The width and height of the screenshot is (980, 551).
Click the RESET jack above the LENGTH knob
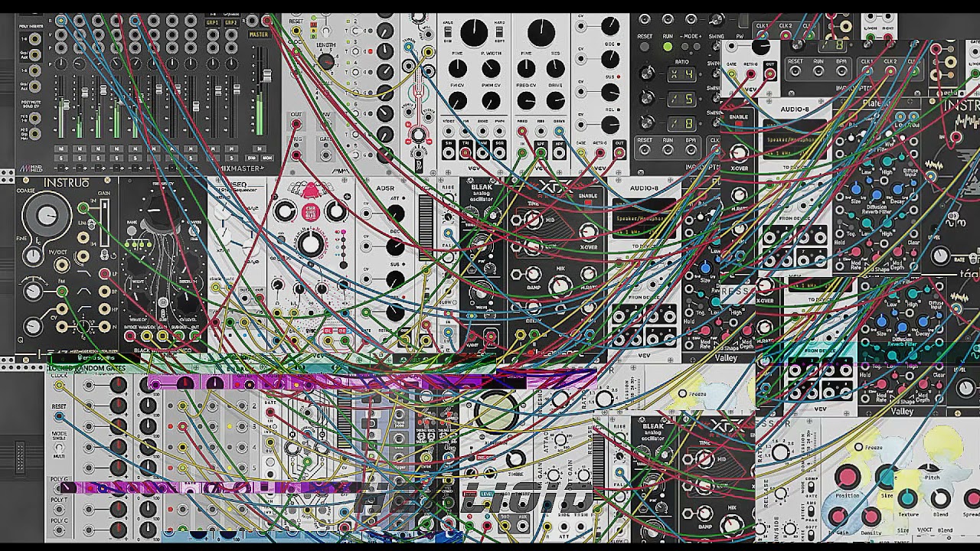pyautogui.click(x=296, y=30)
